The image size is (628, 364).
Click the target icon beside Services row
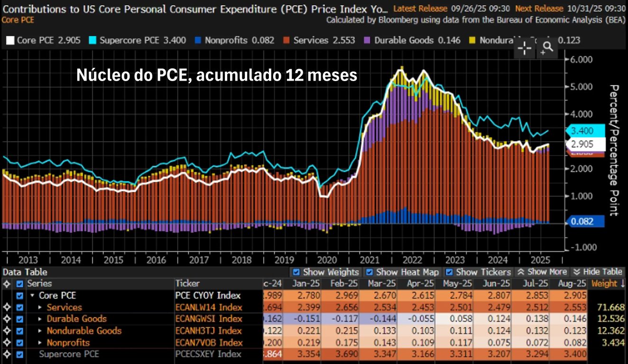(x=7, y=307)
